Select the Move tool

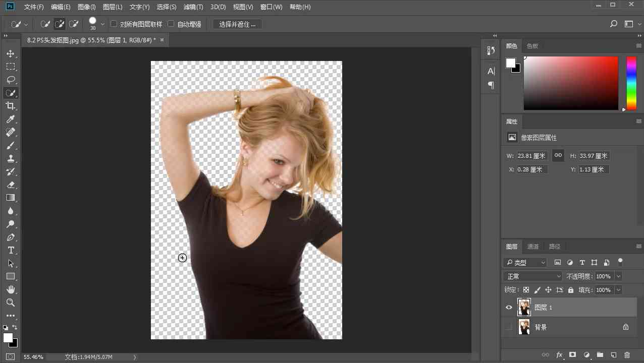click(11, 53)
